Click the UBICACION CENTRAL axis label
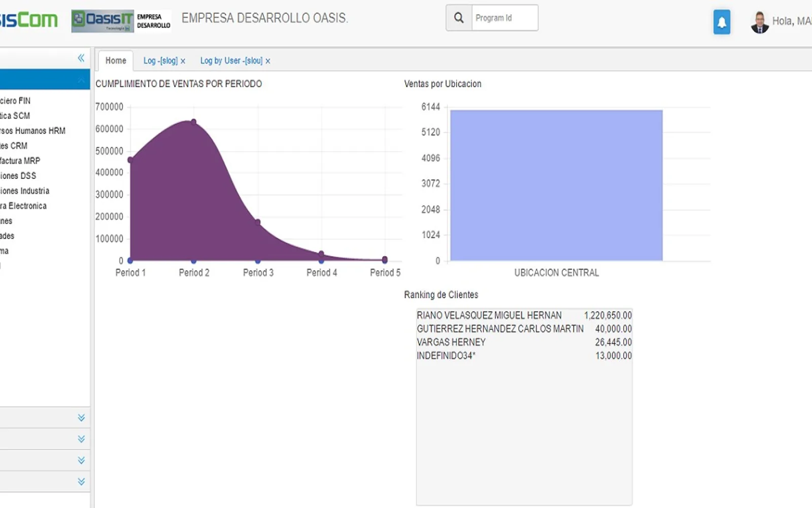The image size is (812, 508). click(556, 273)
